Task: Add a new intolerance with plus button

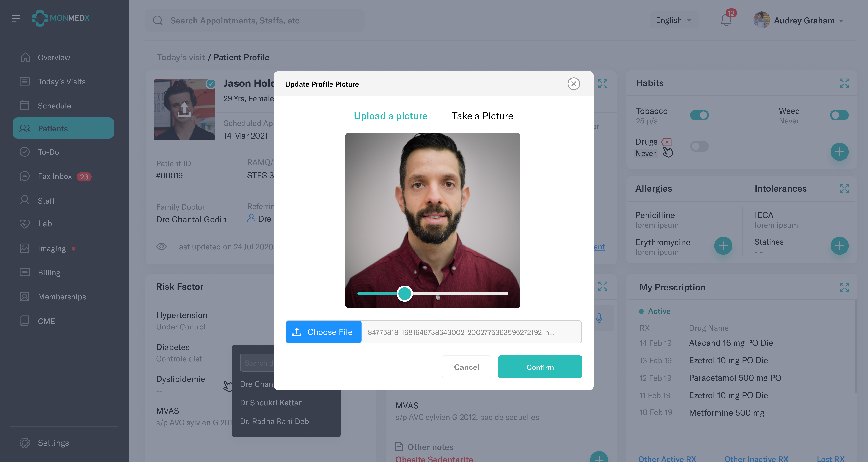Action: pyautogui.click(x=839, y=246)
